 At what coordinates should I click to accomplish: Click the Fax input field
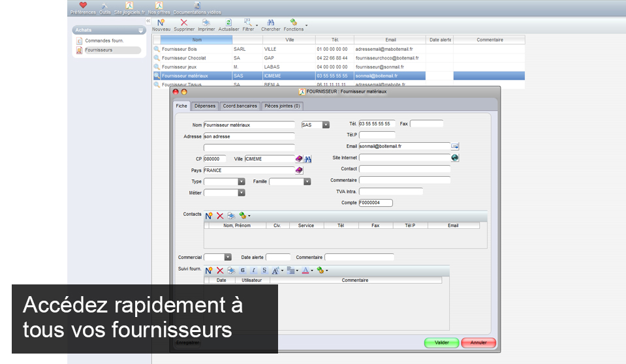(x=426, y=124)
